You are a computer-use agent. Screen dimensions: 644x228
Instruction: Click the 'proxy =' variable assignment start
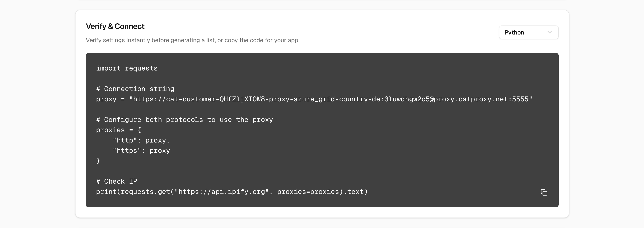(110, 99)
